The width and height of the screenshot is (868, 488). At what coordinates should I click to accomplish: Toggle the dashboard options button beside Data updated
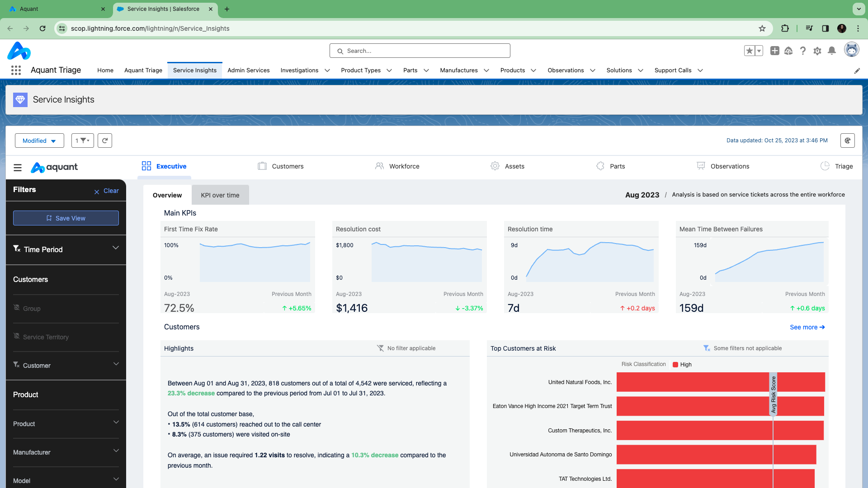pyautogui.click(x=848, y=141)
